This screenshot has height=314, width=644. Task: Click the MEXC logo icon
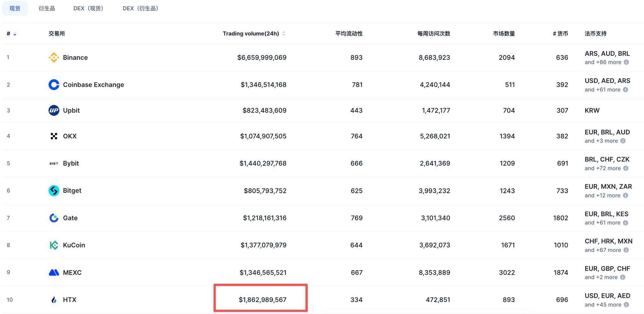54,272
